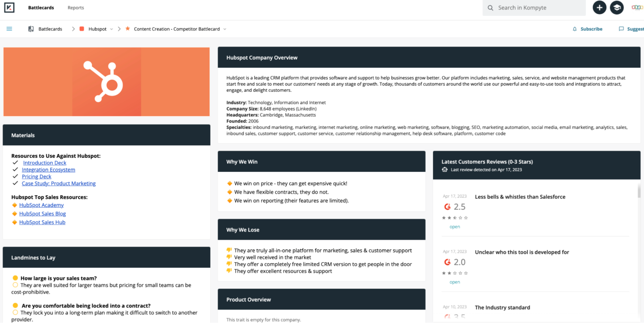Click the Kompyte logo icon
This screenshot has width=644, height=323.
click(x=9, y=7)
